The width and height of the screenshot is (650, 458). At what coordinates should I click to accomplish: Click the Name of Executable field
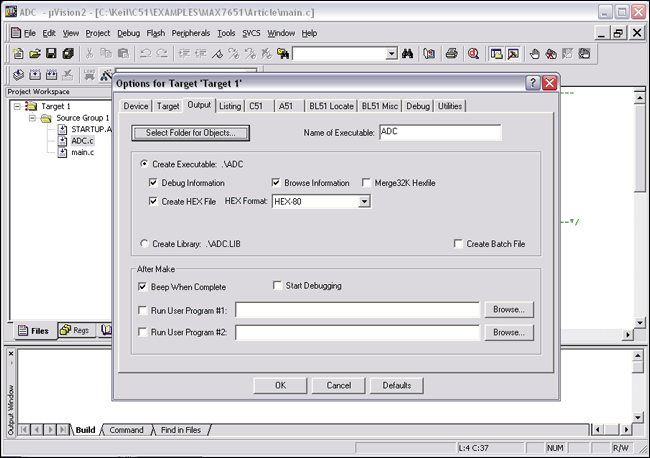click(440, 132)
